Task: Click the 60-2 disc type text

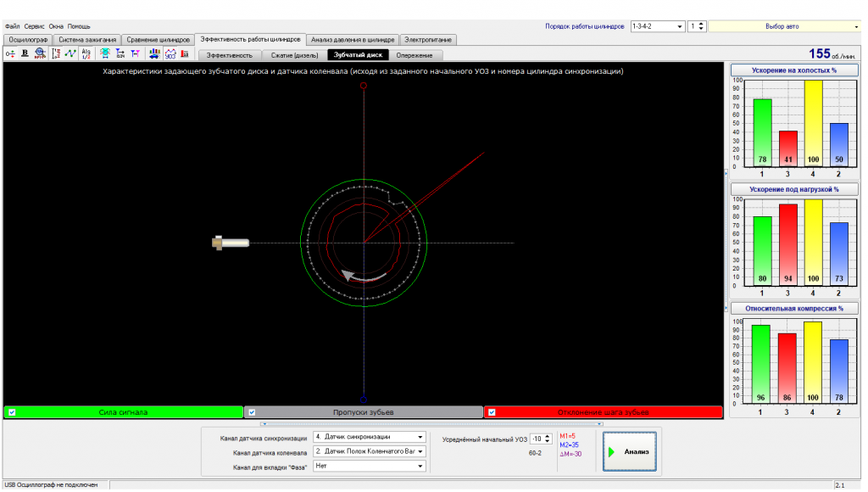Action: click(x=536, y=453)
